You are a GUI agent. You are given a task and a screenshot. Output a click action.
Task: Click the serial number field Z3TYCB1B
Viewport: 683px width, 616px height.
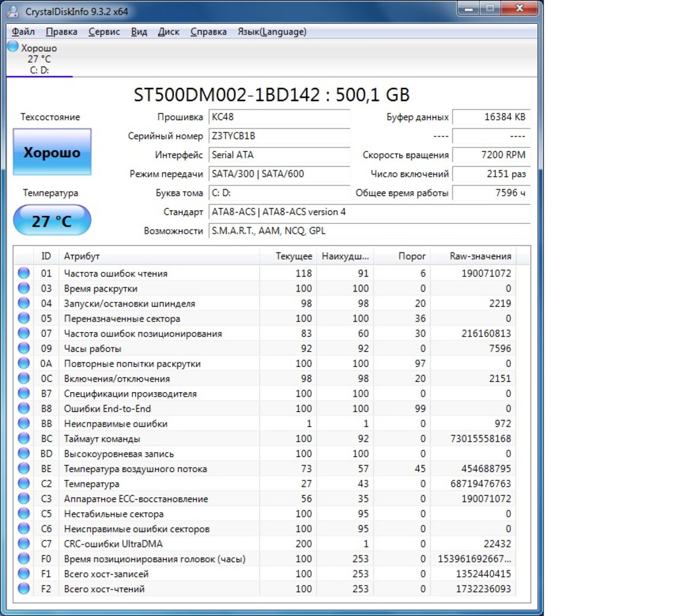tap(279, 136)
